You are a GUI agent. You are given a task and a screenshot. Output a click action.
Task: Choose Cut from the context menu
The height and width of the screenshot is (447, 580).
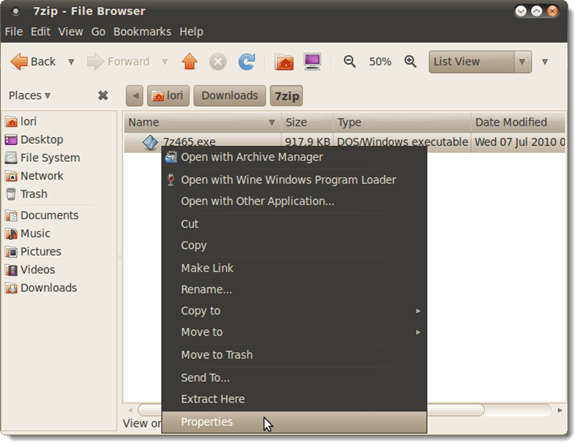pos(294,224)
